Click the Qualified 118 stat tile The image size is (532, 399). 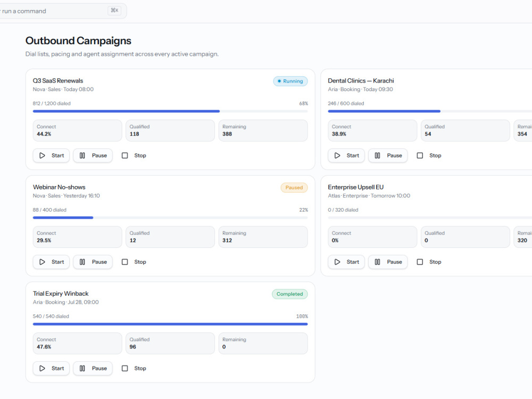click(x=170, y=131)
